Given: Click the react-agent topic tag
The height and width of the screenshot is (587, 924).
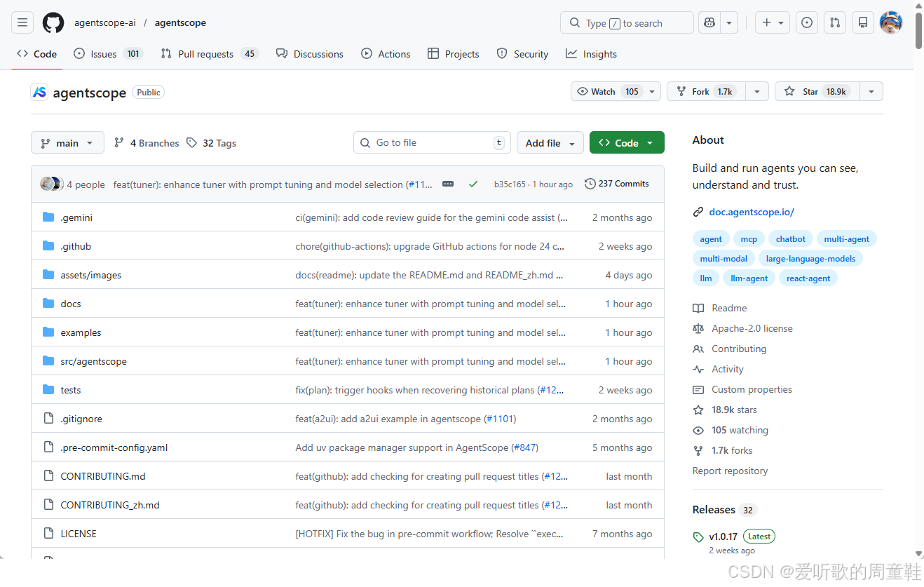Looking at the screenshot, I should click(x=808, y=278).
